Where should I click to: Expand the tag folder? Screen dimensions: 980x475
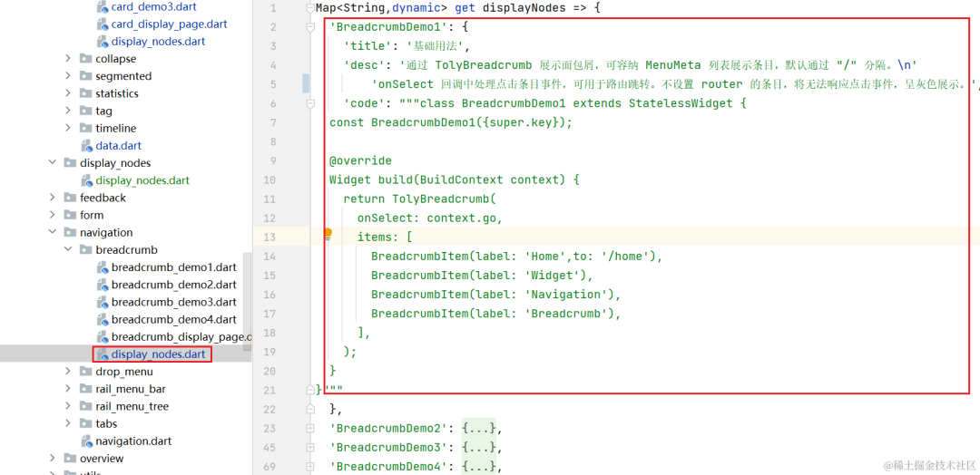(x=68, y=111)
